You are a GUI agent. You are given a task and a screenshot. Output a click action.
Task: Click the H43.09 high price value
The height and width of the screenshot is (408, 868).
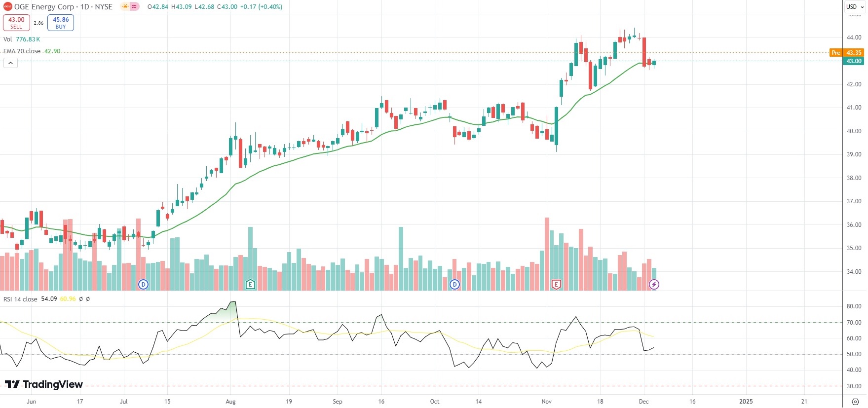click(182, 7)
